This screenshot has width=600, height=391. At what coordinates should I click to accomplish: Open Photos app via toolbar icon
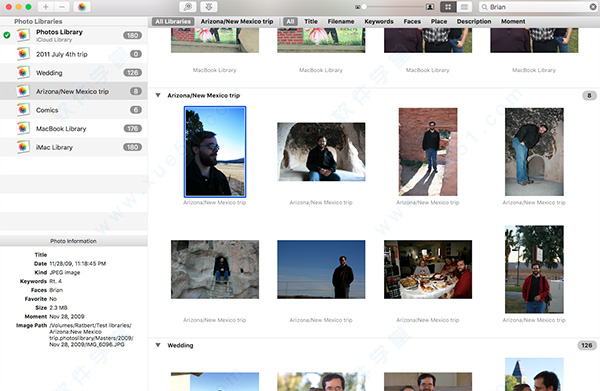coord(82,7)
